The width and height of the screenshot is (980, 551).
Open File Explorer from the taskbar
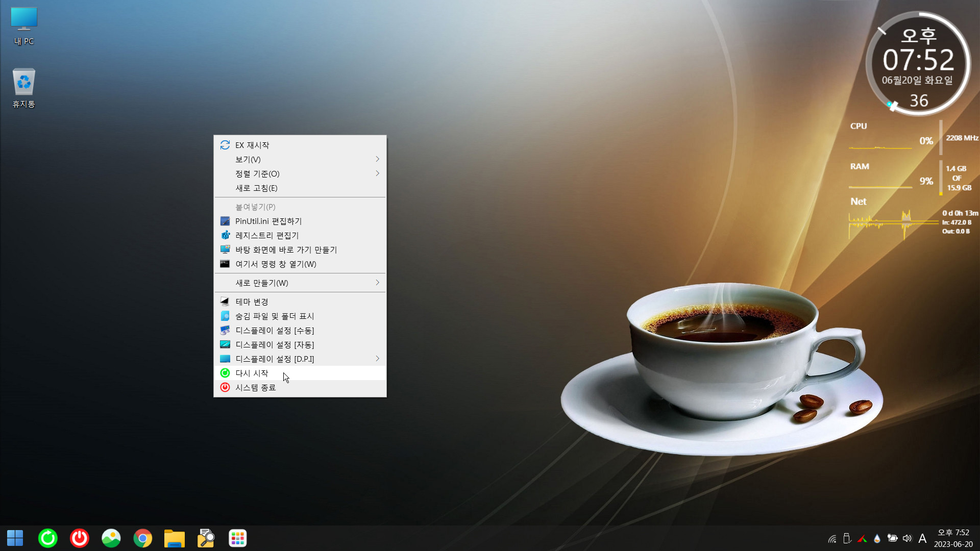coord(175,538)
